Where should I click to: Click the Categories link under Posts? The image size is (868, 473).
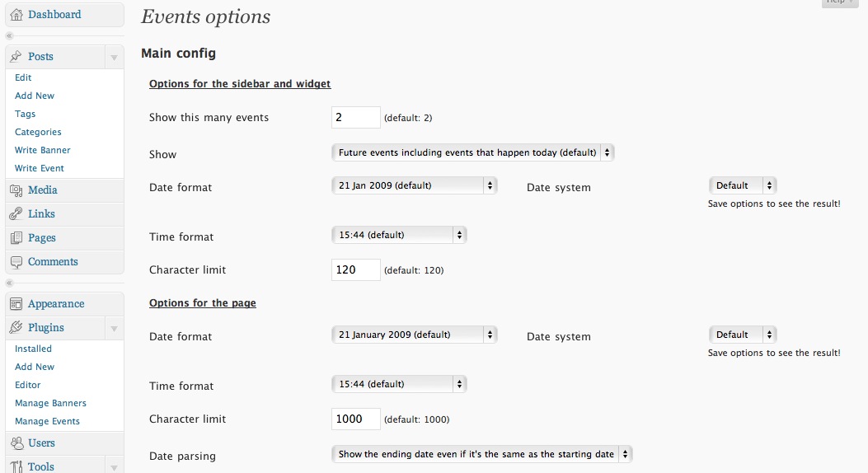click(x=38, y=132)
